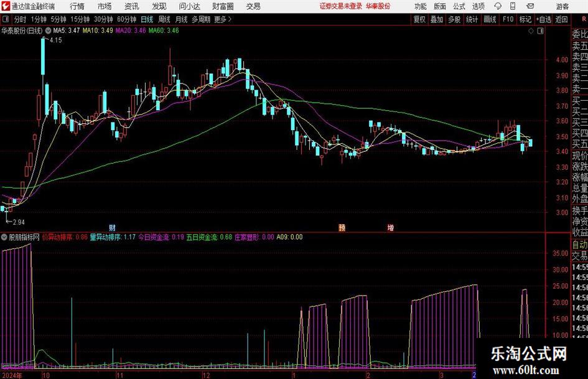Switch to 60分钟 period
588x379 pixels.
pos(127,19)
